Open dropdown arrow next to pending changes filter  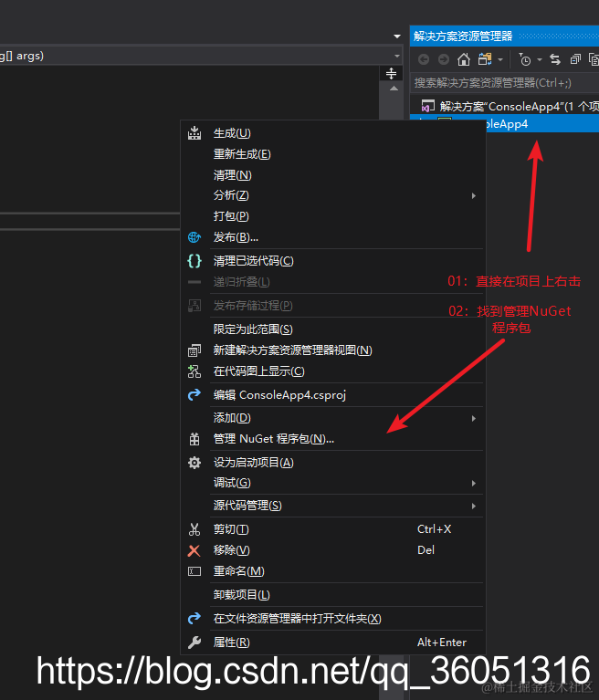540,59
